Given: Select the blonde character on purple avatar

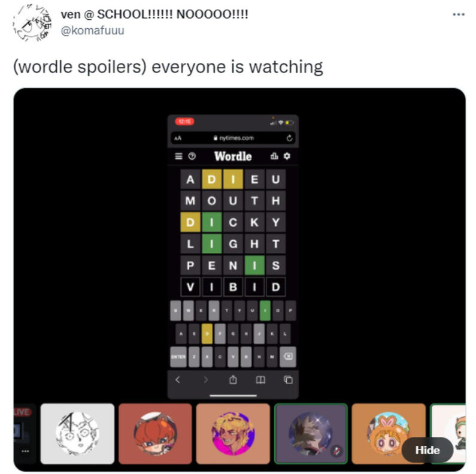Looking at the screenshot, I should click(233, 434).
